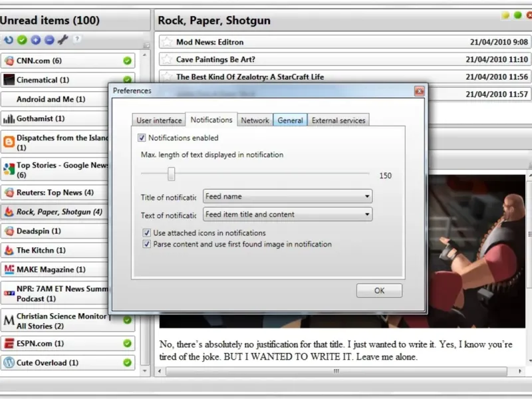532x399 pixels.
Task: Open the General tab
Action: pyautogui.click(x=290, y=120)
